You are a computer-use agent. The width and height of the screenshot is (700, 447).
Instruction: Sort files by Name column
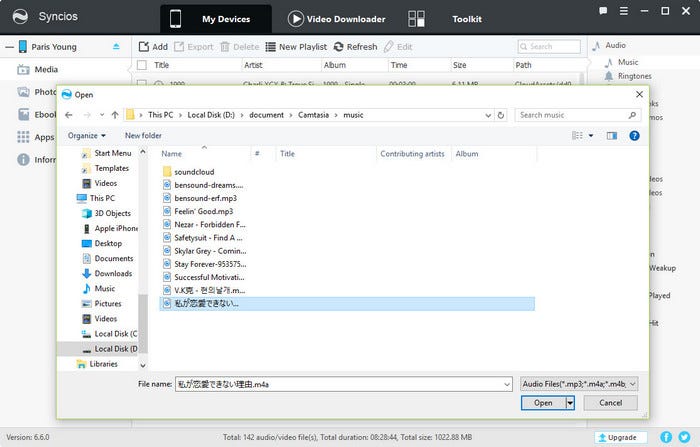pos(172,154)
